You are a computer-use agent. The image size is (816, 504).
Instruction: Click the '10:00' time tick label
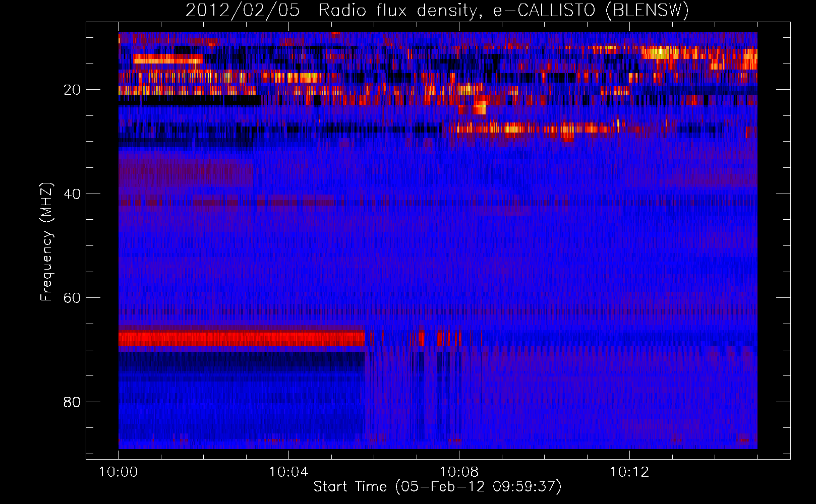[119, 472]
